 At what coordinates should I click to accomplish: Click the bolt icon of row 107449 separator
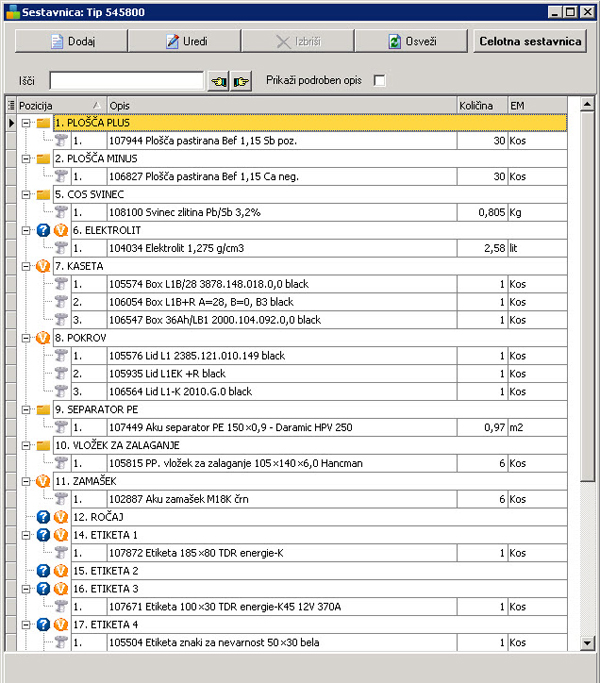61,427
